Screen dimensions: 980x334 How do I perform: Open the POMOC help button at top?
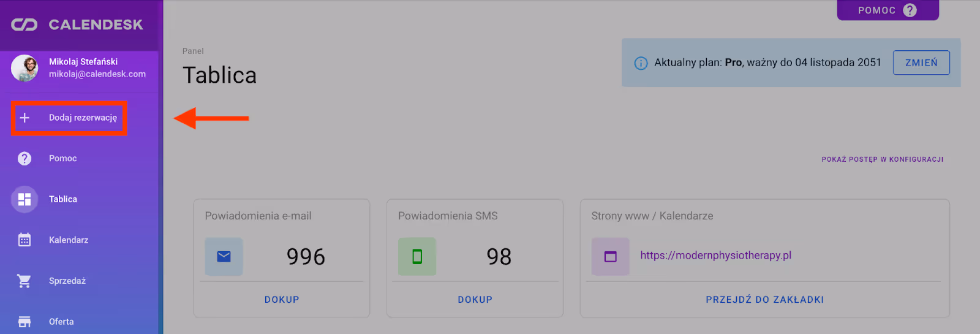pos(888,10)
